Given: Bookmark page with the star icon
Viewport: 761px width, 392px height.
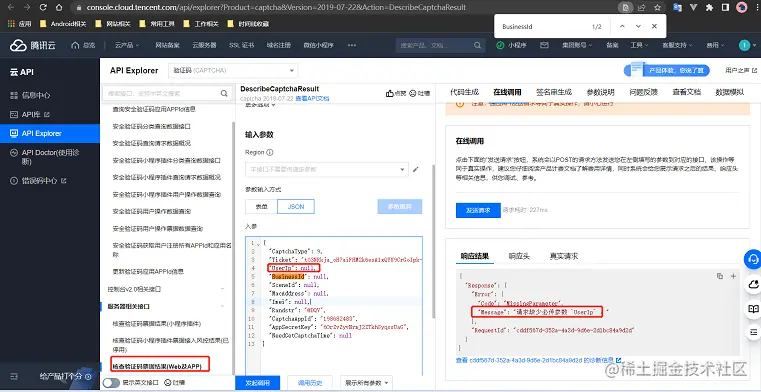Looking at the screenshot, I should 657,7.
